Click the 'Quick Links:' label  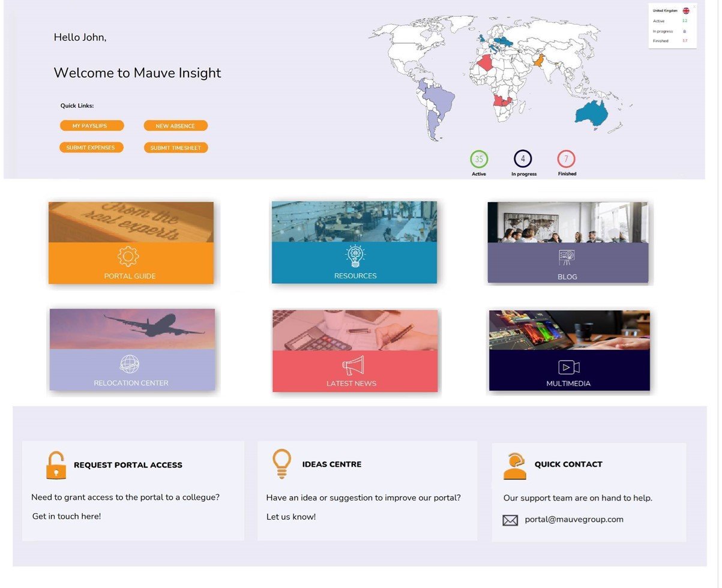pyautogui.click(x=77, y=106)
